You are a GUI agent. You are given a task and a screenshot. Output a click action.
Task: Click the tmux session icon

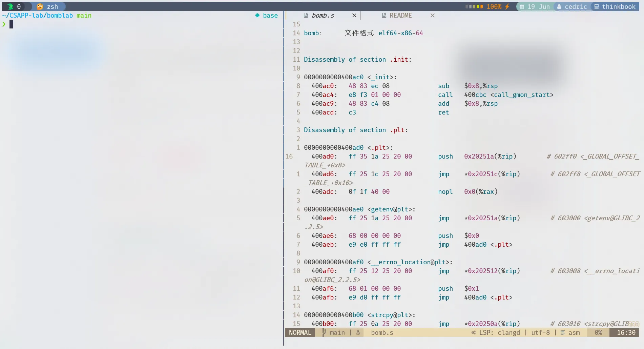(x=11, y=6)
